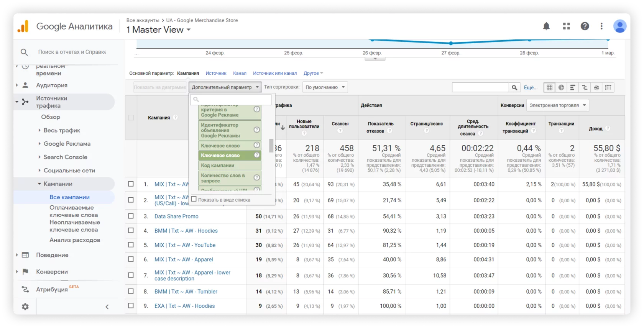Click the Кампания column help icon
Image resolution: width=644 pixels, height=328 pixels.
pyautogui.click(x=175, y=117)
